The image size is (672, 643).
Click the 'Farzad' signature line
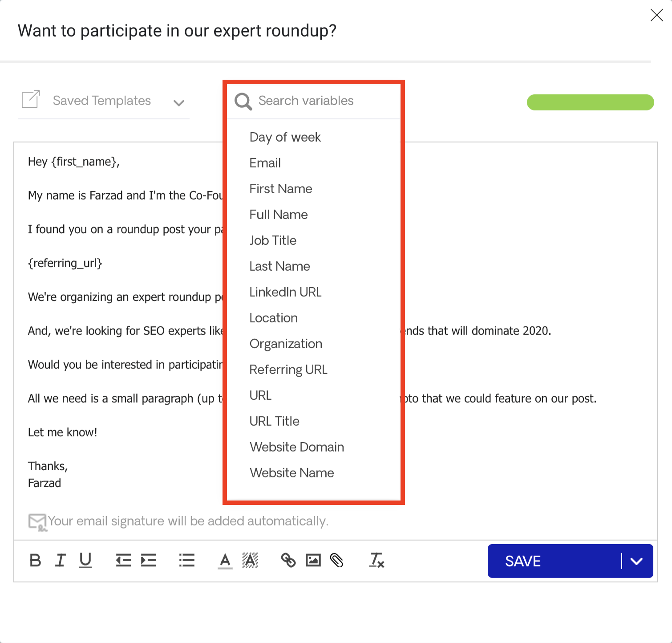(x=45, y=483)
